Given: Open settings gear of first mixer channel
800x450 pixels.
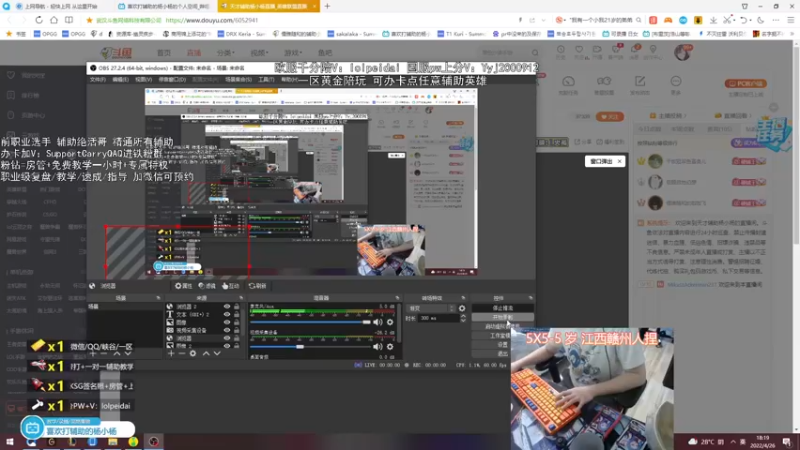Looking at the screenshot, I should (390, 322).
